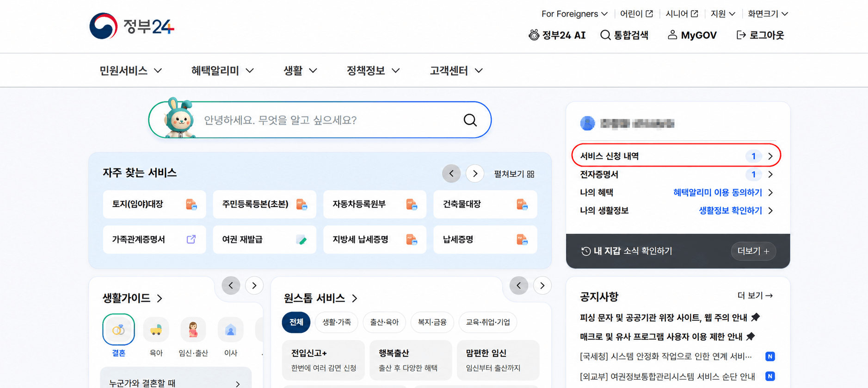
Task: Select the 전체 filter tab
Action: [296, 322]
